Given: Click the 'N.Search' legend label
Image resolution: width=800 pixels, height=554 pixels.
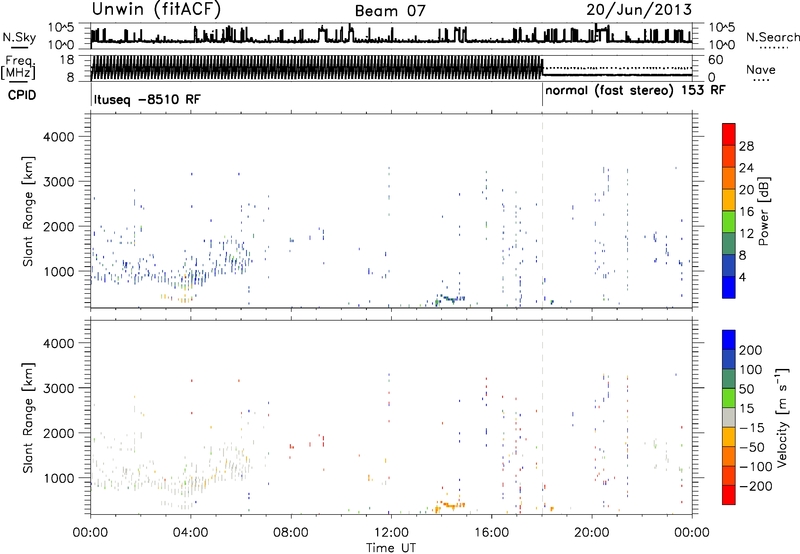Looking at the screenshot, I should click(x=773, y=37).
